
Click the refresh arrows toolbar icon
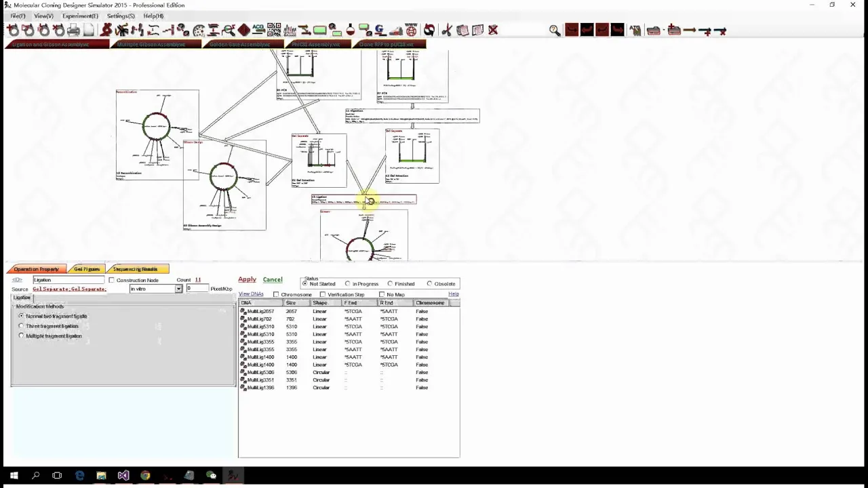tap(429, 30)
